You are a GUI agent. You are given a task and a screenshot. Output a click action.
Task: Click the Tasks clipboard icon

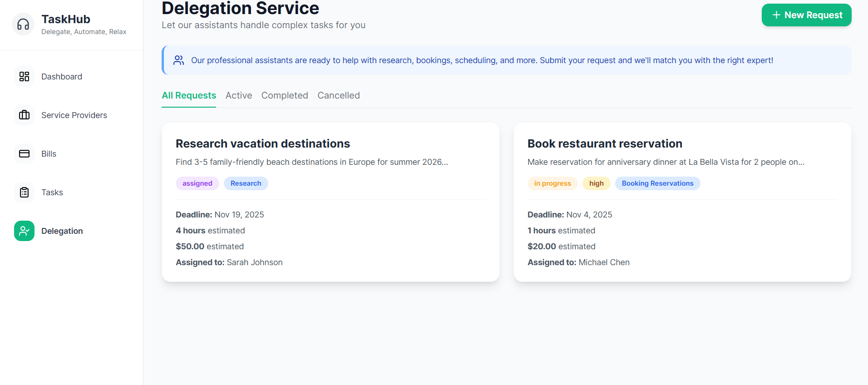24,192
